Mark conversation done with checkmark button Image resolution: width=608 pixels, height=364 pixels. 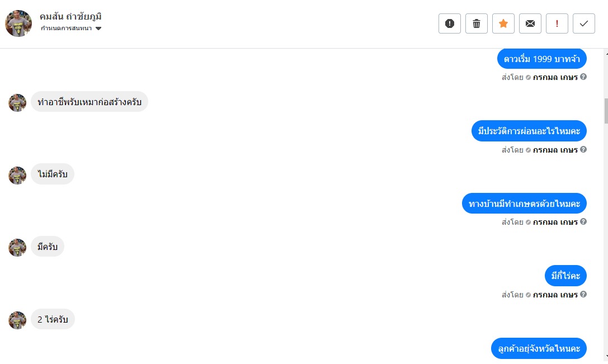coord(584,23)
